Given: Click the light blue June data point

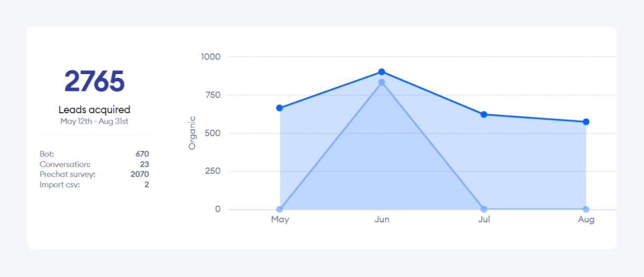Looking at the screenshot, I should 382,82.
